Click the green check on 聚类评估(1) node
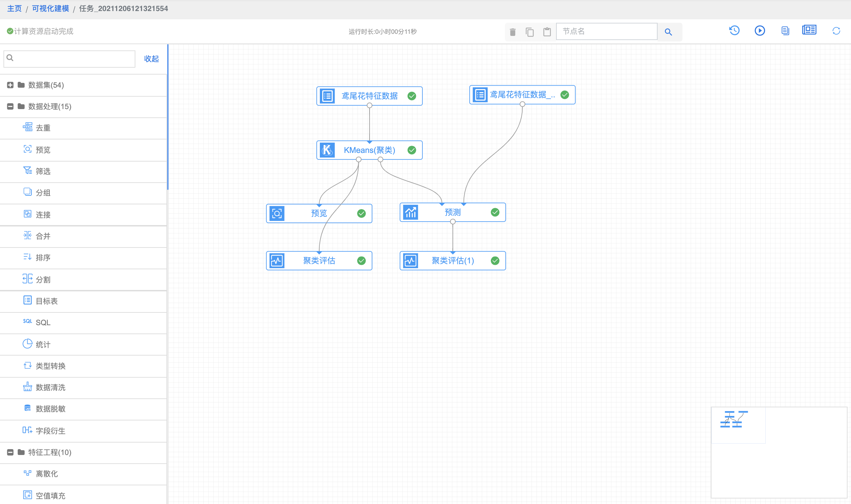This screenshot has width=851, height=504. (x=495, y=261)
